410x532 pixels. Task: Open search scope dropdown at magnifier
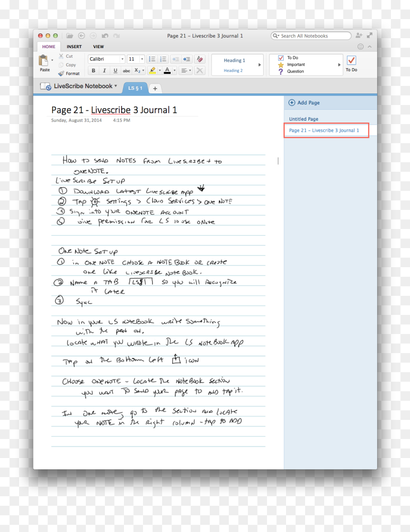tap(276, 36)
